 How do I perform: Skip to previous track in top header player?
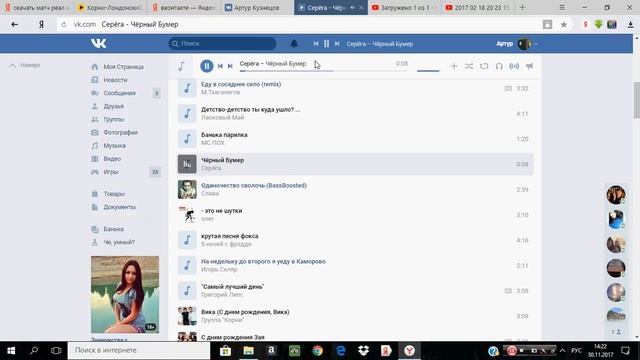coord(316,44)
